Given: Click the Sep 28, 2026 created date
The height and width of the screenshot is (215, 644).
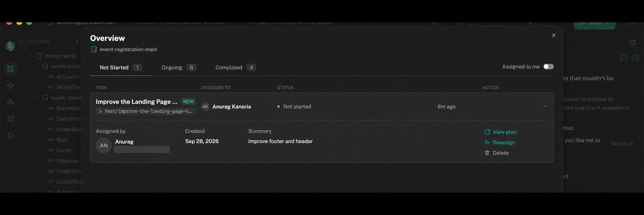Looking at the screenshot, I should pos(202,141).
